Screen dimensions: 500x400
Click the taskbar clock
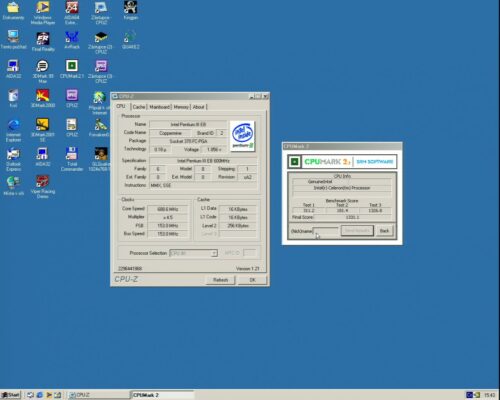489,395
